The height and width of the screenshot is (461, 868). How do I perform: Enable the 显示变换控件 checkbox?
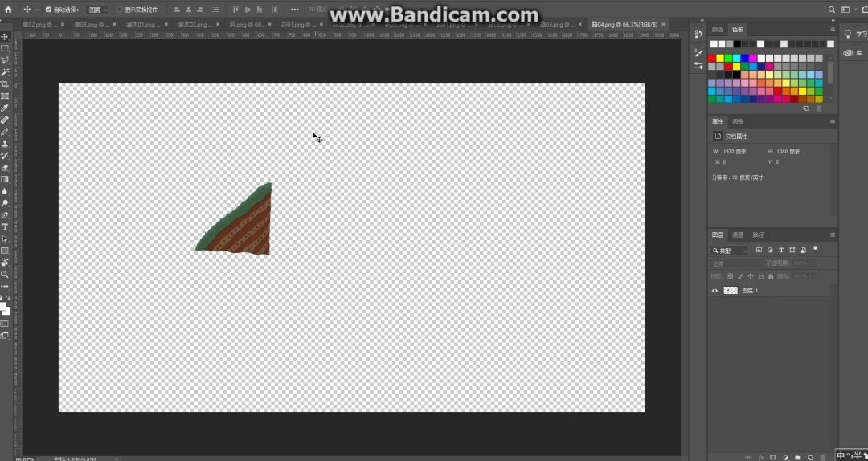[x=120, y=10]
